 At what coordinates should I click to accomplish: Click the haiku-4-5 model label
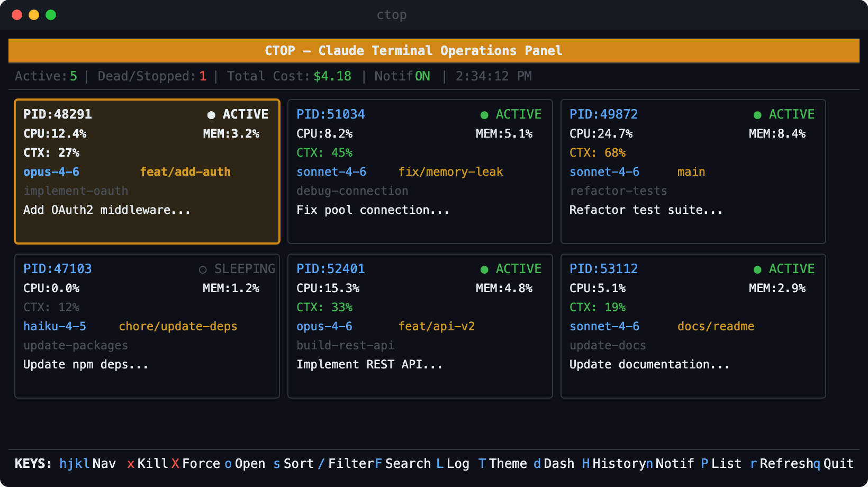click(55, 327)
